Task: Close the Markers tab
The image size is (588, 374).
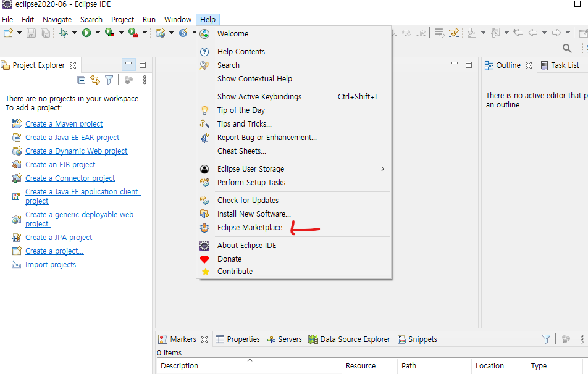Action: 204,339
